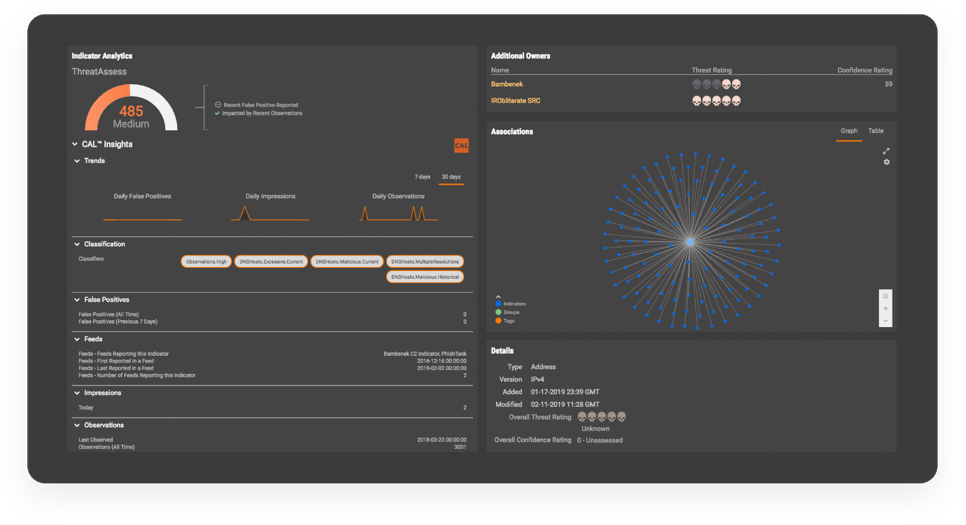Click Bambenek's confidence rating value 59

point(888,84)
